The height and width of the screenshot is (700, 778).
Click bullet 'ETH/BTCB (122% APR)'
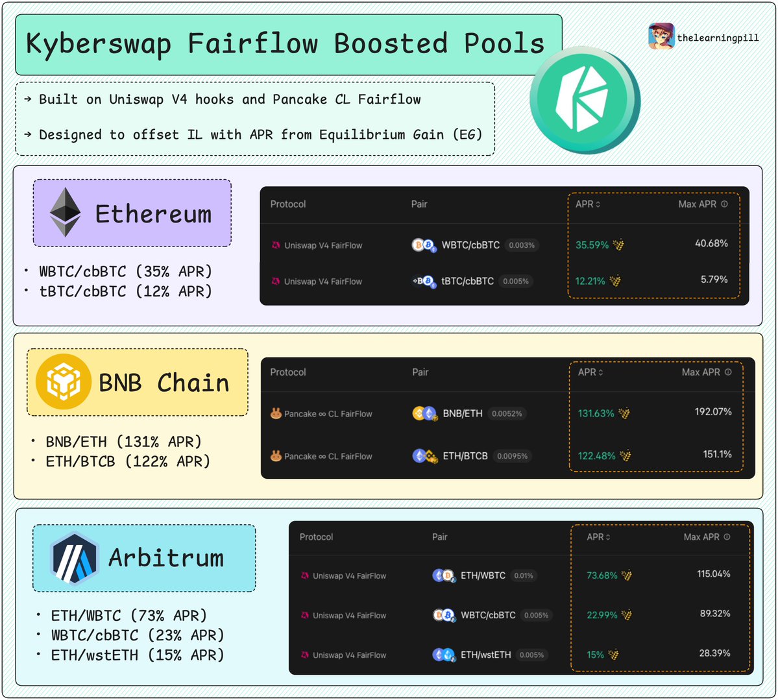[x=128, y=461]
